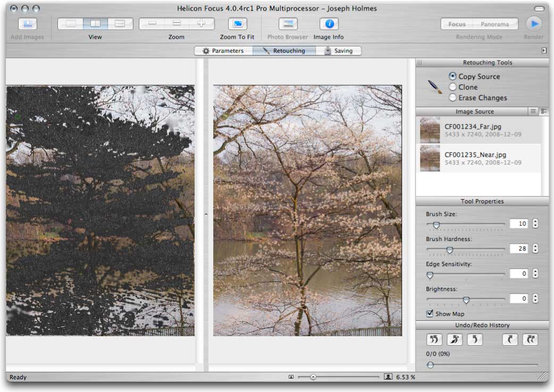Screen dimensions: 554x392
Task: Choose the Erase Changes radio button
Action: (x=453, y=98)
